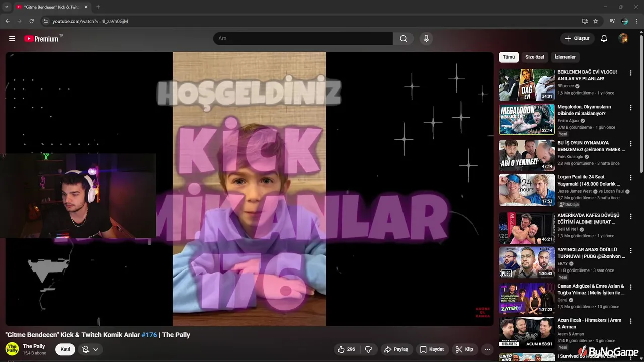
Task: Open Enis Kirazoglu channel name
Action: coord(571,157)
